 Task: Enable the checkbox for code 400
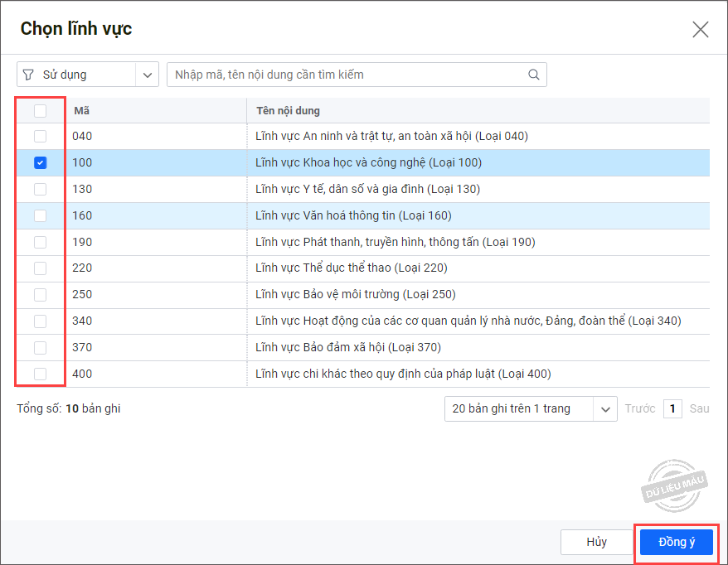(x=40, y=374)
